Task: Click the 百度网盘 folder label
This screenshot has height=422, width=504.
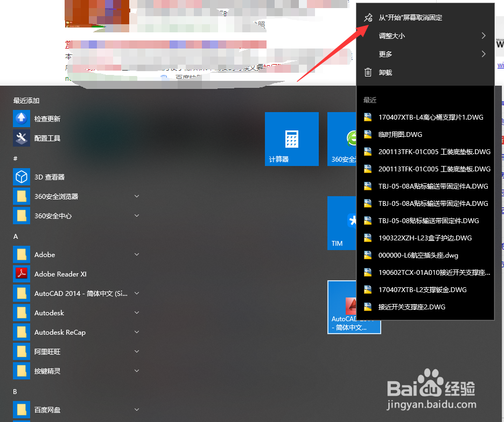Action: click(x=47, y=410)
